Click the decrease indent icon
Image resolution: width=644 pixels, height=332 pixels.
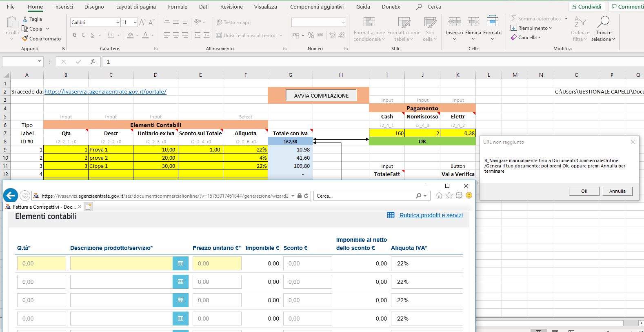pyautogui.click(x=198, y=35)
